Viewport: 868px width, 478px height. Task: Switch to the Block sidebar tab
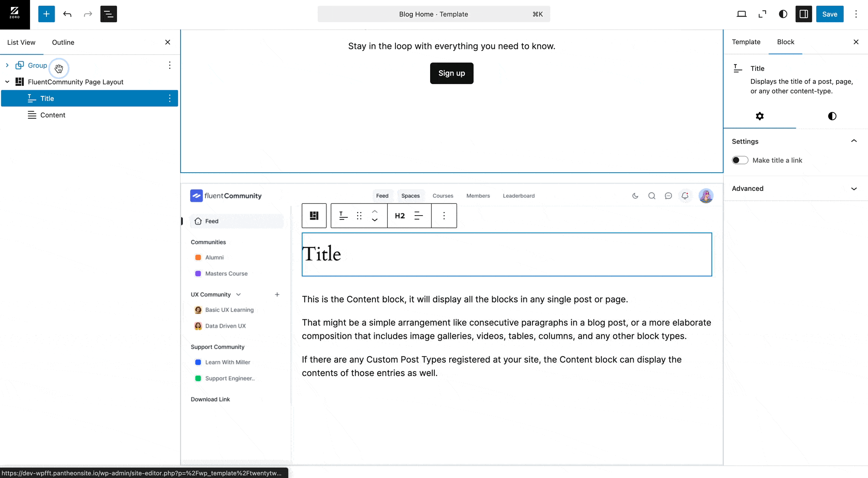tap(786, 42)
